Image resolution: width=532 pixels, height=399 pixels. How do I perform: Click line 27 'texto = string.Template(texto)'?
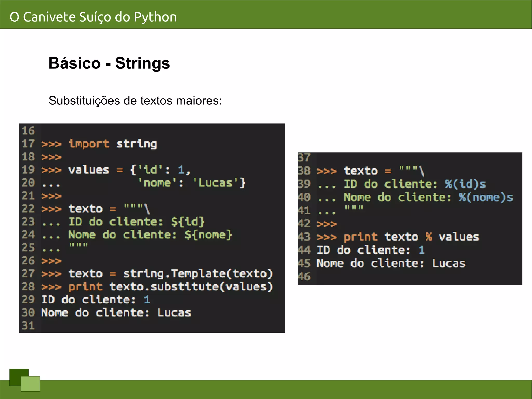pyautogui.click(x=171, y=274)
